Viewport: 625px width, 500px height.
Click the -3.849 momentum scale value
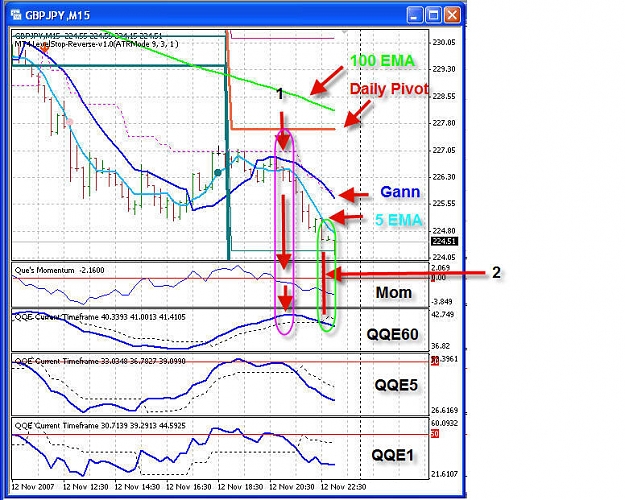[442, 301]
